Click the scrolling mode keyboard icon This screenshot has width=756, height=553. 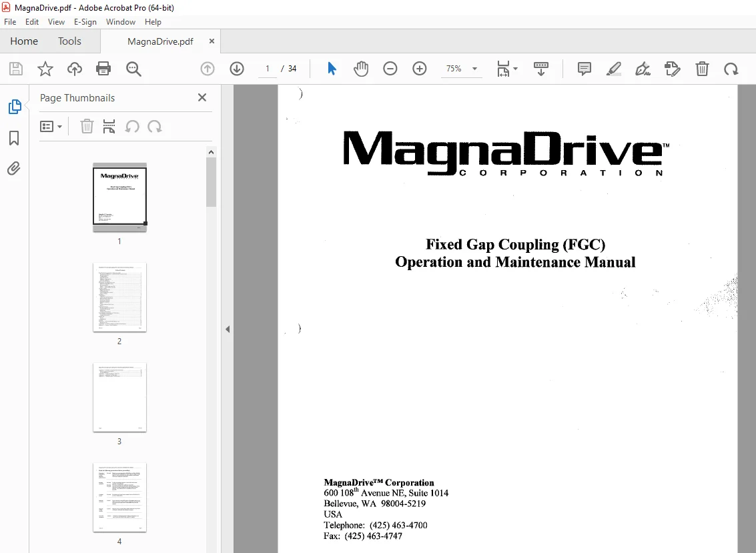541,69
